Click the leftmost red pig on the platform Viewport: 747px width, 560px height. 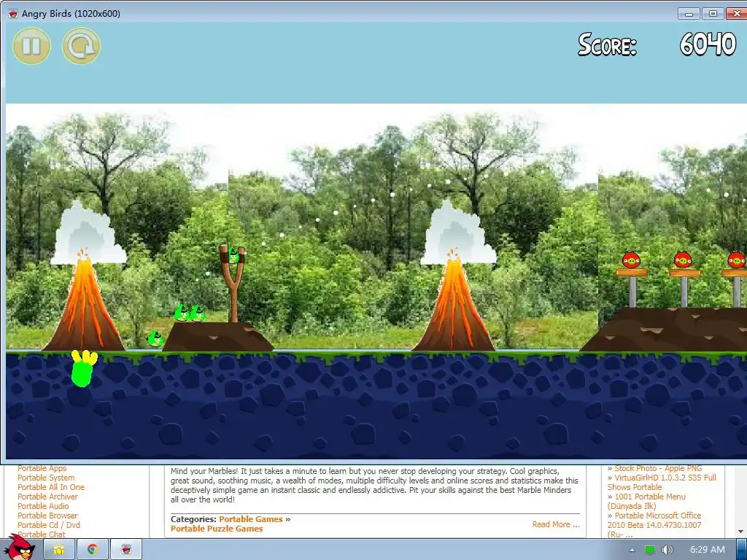pyautogui.click(x=631, y=260)
